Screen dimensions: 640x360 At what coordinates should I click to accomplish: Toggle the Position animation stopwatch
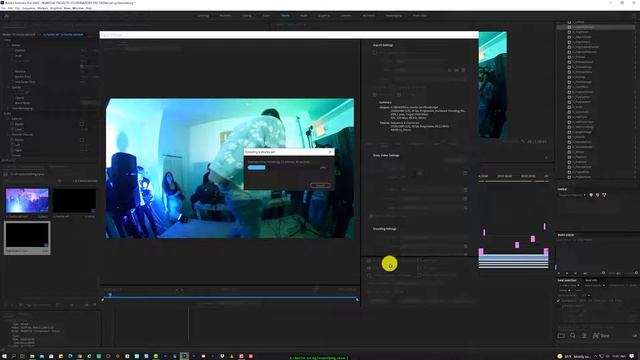click(12, 51)
